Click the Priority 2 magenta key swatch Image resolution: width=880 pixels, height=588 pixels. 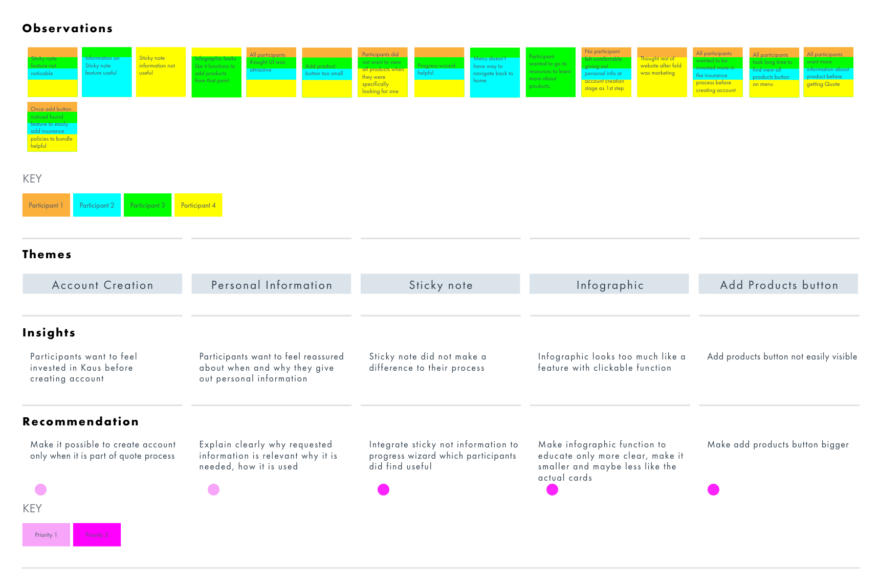(x=97, y=535)
